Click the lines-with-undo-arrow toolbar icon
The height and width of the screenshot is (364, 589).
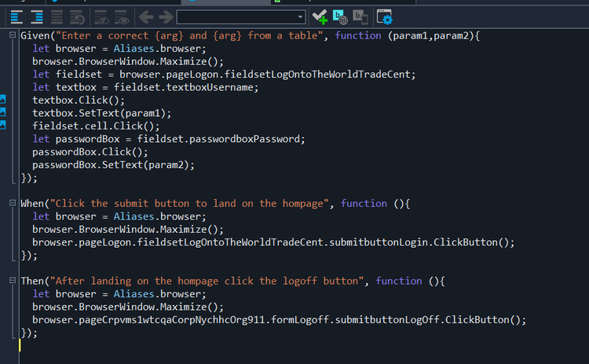[x=77, y=17]
